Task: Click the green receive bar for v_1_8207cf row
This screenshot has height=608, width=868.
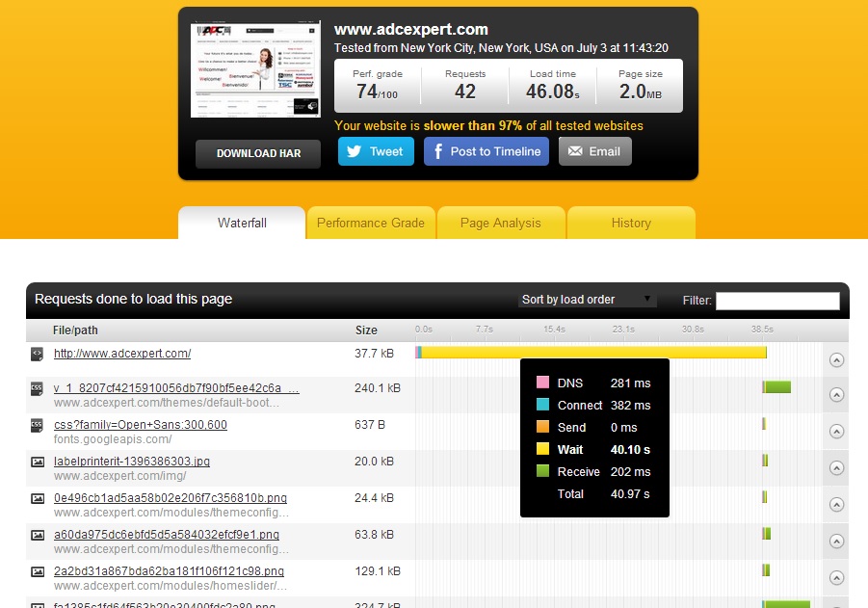Action: [x=777, y=387]
